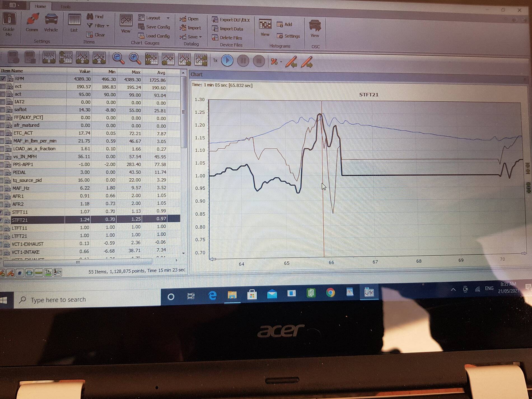This screenshot has width=532, height=399.
Task: Switch to the Tools ribbon tab
Action: point(66,6)
